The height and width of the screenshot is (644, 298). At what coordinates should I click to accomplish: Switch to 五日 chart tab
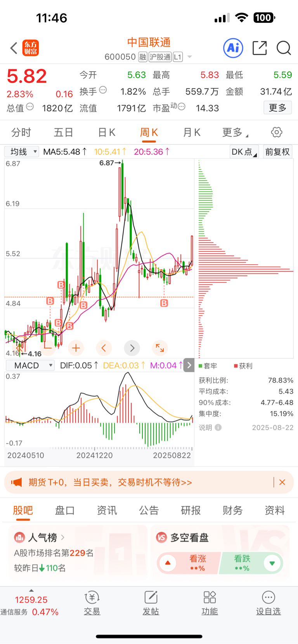pos(63,133)
